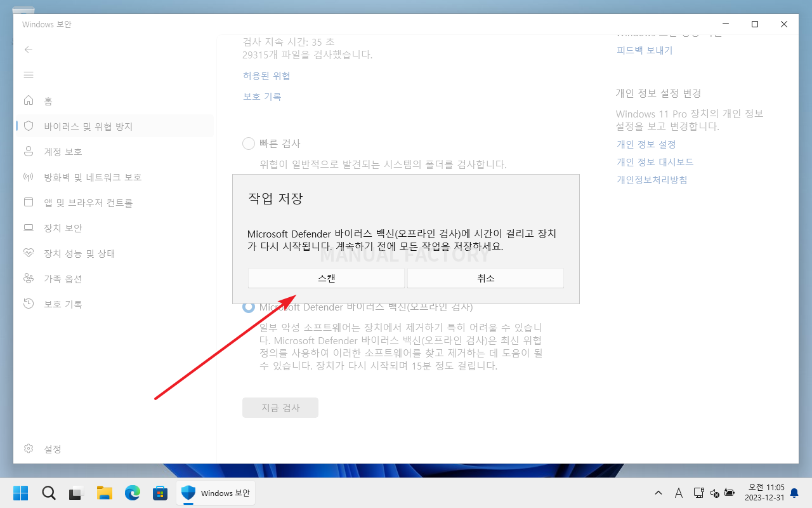Click the heart icon for 장치 성능 및 상태

point(29,253)
